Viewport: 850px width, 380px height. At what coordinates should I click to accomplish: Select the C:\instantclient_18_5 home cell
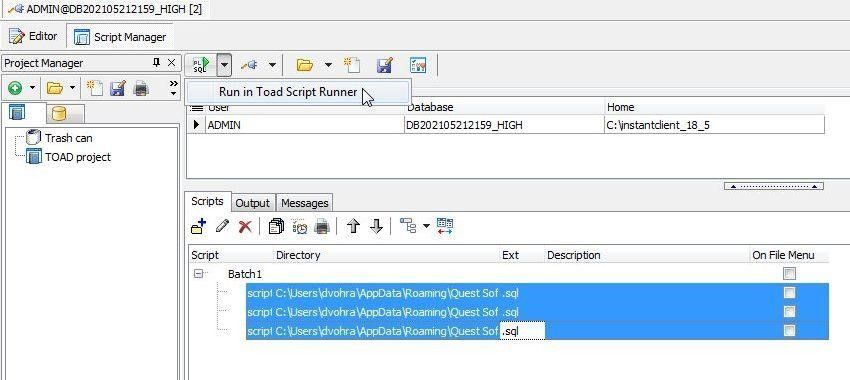click(714, 125)
